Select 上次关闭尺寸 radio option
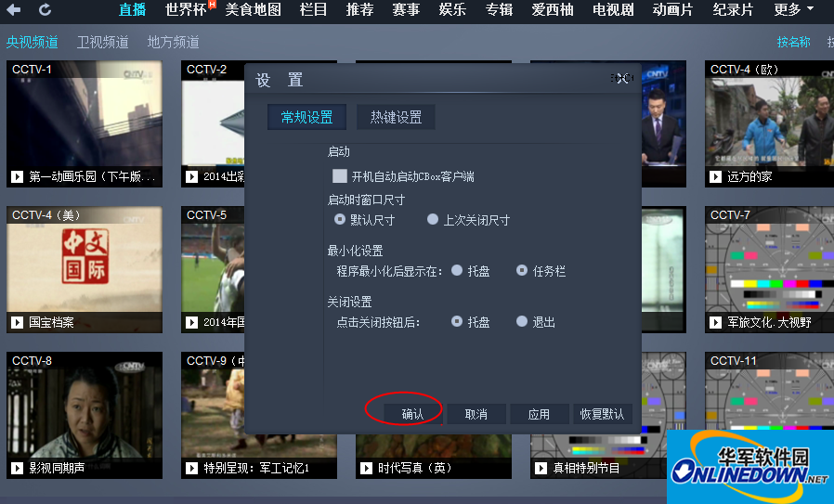 (433, 220)
